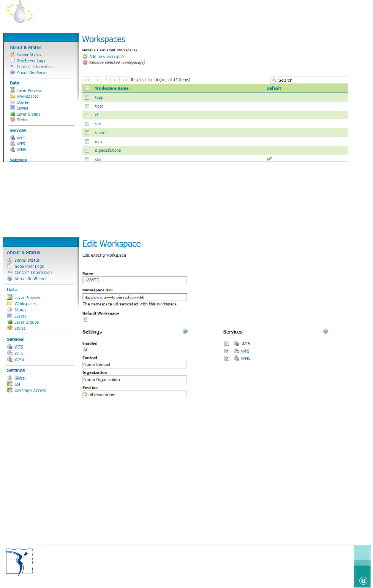The height and width of the screenshot is (588, 373).
Task: Click Layer Preview icon on Workspaces list page
Action: (x=13, y=90)
